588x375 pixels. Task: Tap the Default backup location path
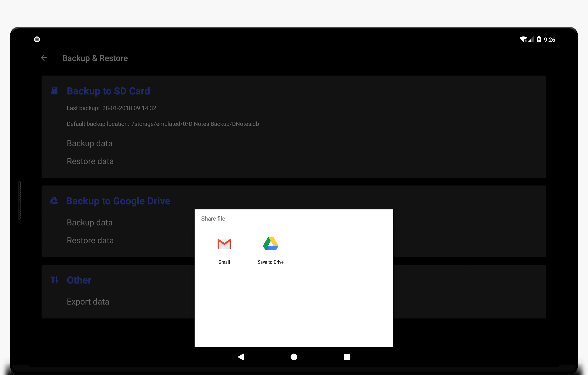(163, 124)
